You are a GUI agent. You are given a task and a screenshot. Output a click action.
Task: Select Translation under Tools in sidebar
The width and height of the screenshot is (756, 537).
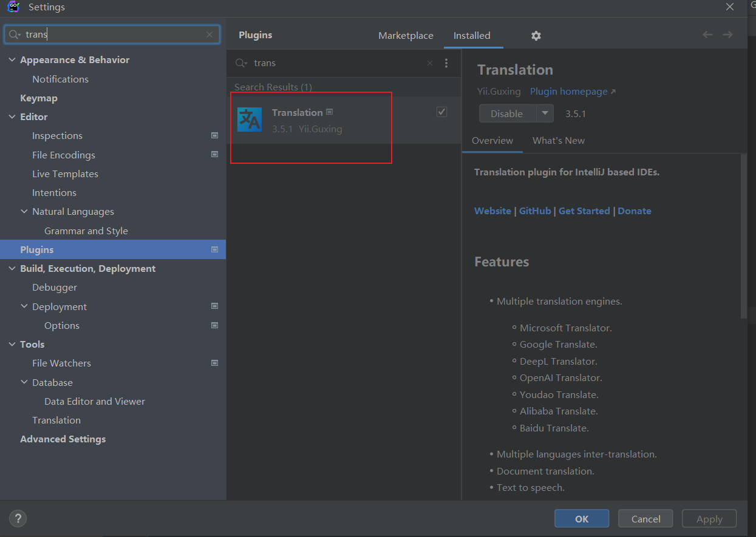point(56,420)
